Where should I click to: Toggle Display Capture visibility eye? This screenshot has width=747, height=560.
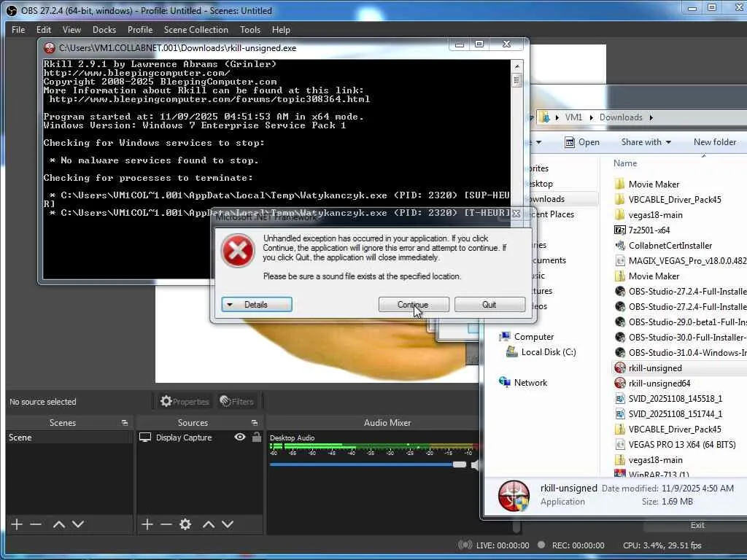(x=239, y=437)
